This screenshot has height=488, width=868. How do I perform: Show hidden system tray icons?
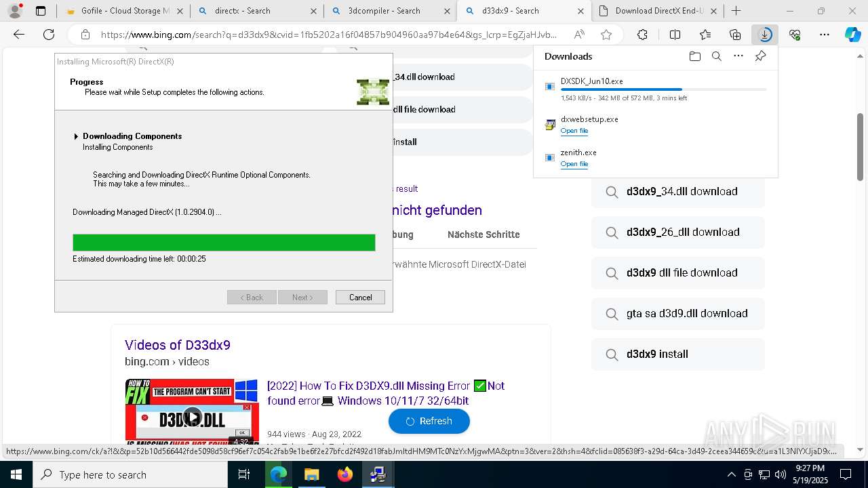pyautogui.click(x=732, y=474)
